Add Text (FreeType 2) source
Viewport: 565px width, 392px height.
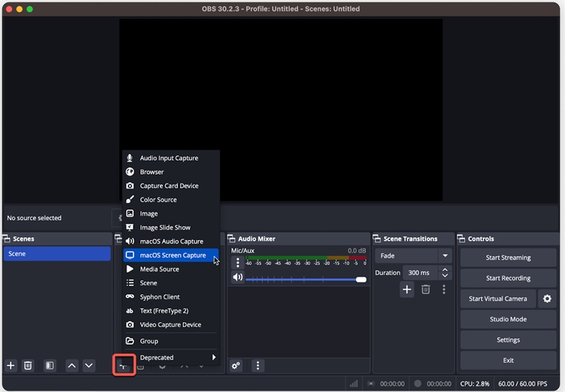pos(172,311)
